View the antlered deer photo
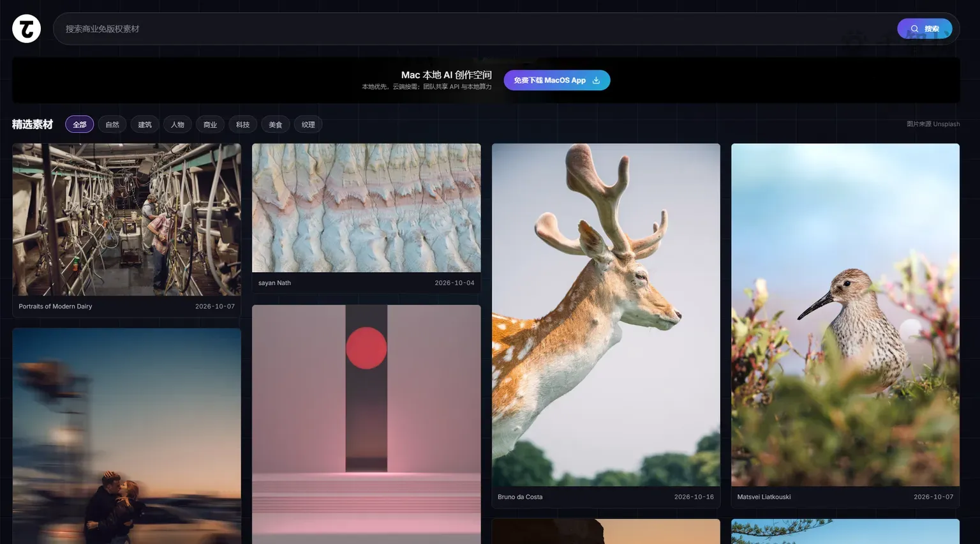The height and width of the screenshot is (544, 980). click(x=606, y=315)
